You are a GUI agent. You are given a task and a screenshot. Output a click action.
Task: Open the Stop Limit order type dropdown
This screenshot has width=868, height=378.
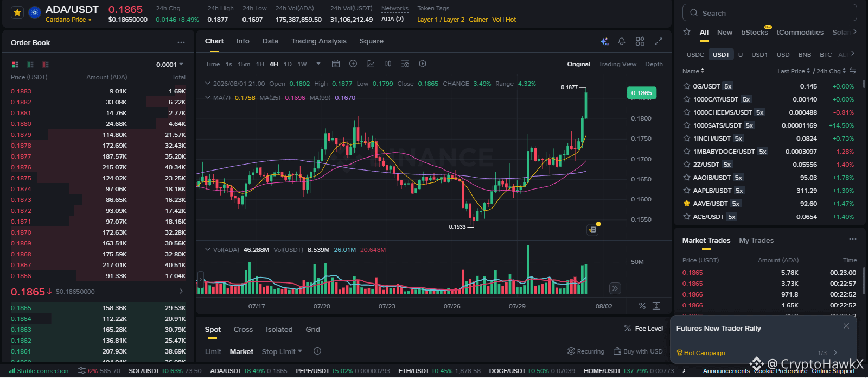pyautogui.click(x=282, y=351)
